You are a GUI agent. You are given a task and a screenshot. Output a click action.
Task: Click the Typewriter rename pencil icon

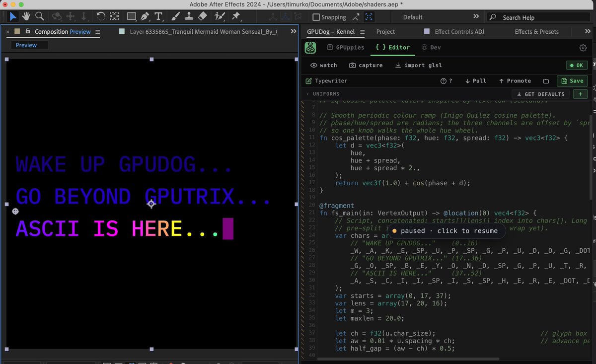pos(309,81)
